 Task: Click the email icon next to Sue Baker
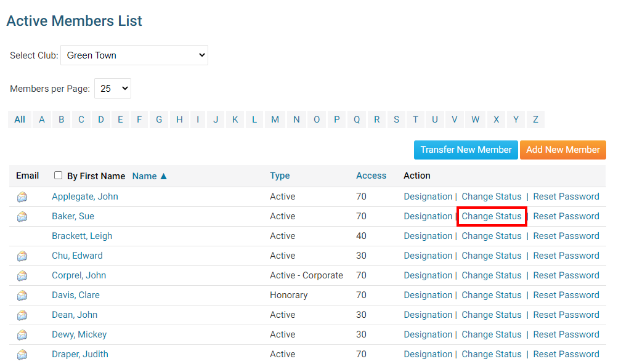[x=22, y=217]
